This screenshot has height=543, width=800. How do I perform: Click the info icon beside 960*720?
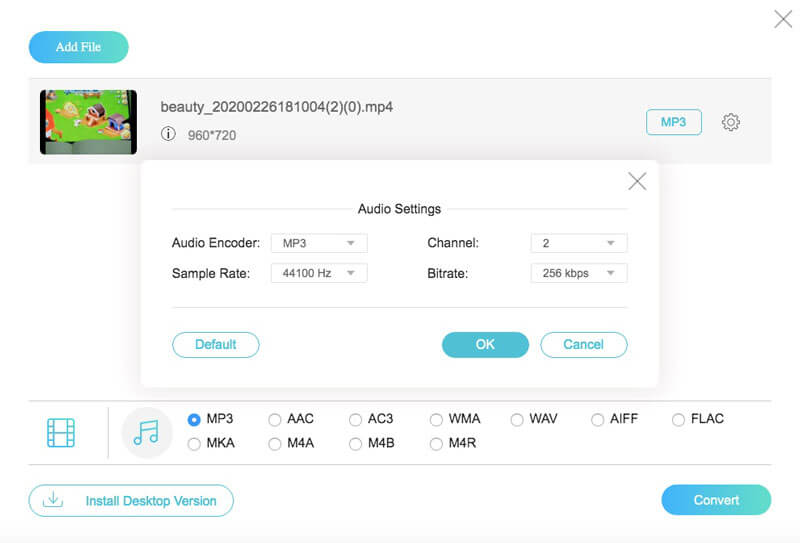(168, 134)
